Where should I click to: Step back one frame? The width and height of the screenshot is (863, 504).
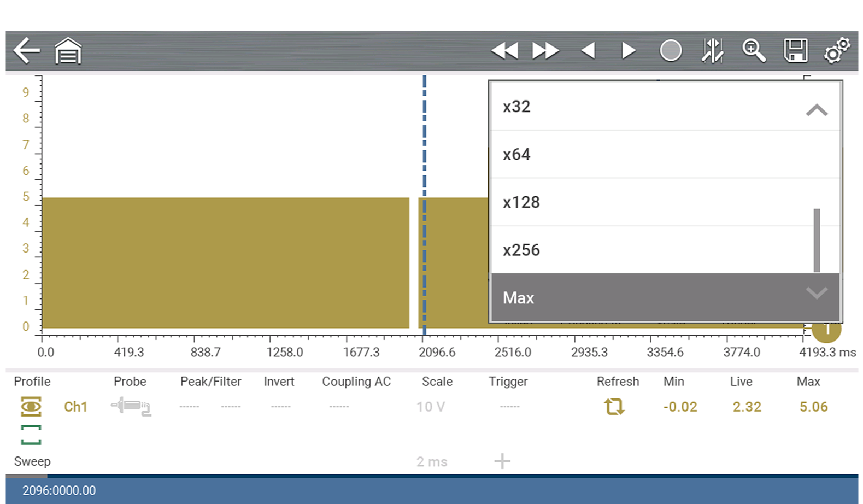click(588, 51)
